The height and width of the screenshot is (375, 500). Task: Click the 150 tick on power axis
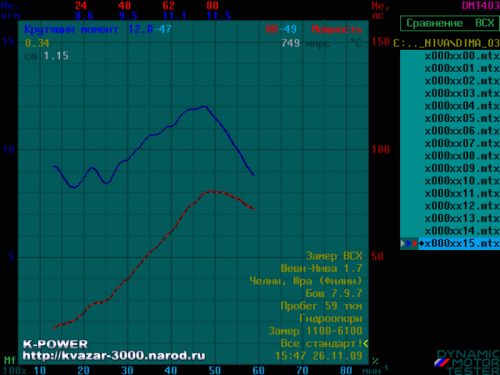coord(380,42)
